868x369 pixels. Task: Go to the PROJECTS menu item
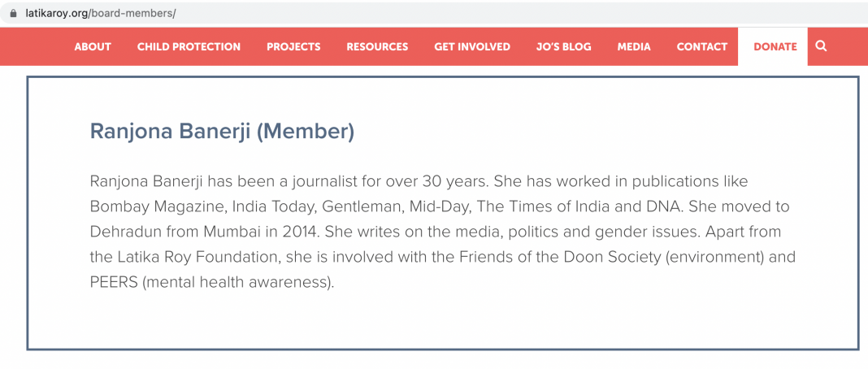click(293, 47)
